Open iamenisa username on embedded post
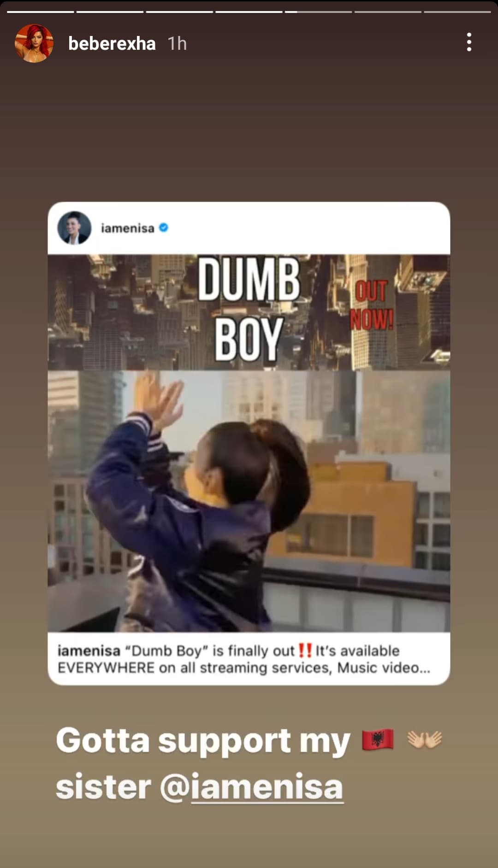The image size is (498, 868). (x=128, y=228)
